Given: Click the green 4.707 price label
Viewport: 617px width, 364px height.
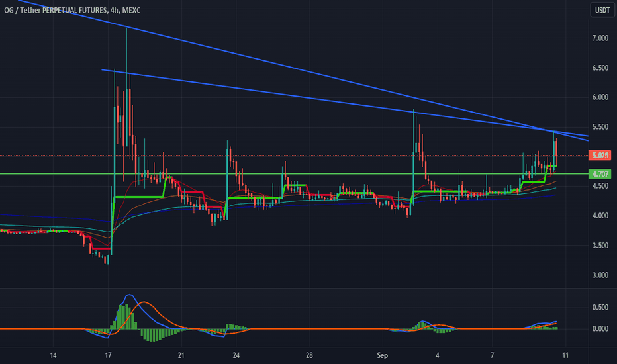Looking at the screenshot, I should (x=600, y=174).
